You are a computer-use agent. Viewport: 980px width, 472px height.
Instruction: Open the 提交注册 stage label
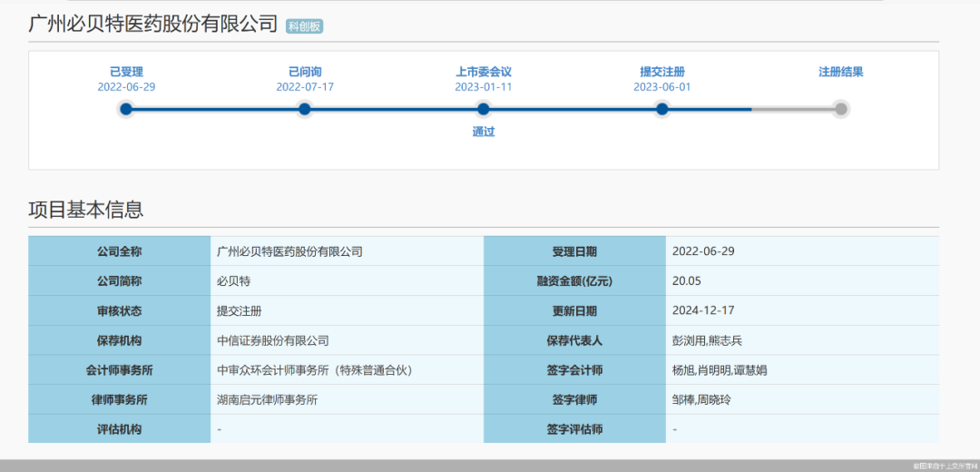[662, 72]
